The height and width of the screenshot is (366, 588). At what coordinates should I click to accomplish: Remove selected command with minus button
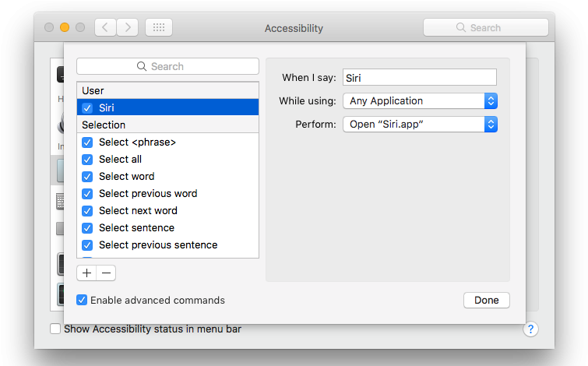[x=106, y=273]
